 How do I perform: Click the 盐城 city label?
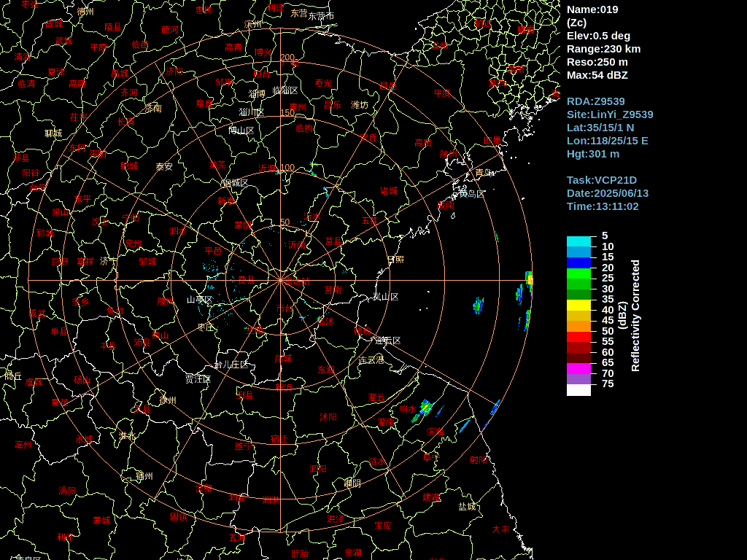[468, 507]
